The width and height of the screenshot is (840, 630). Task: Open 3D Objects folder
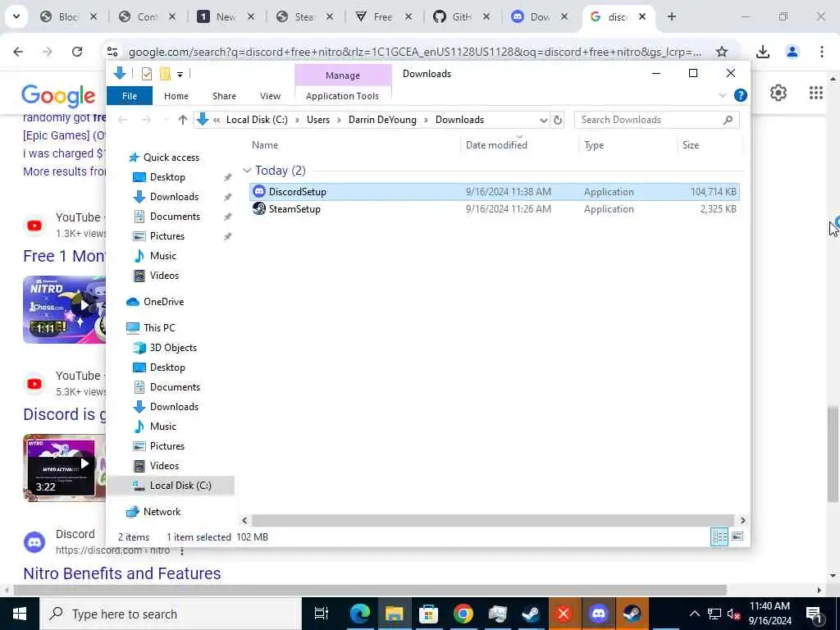tap(173, 348)
